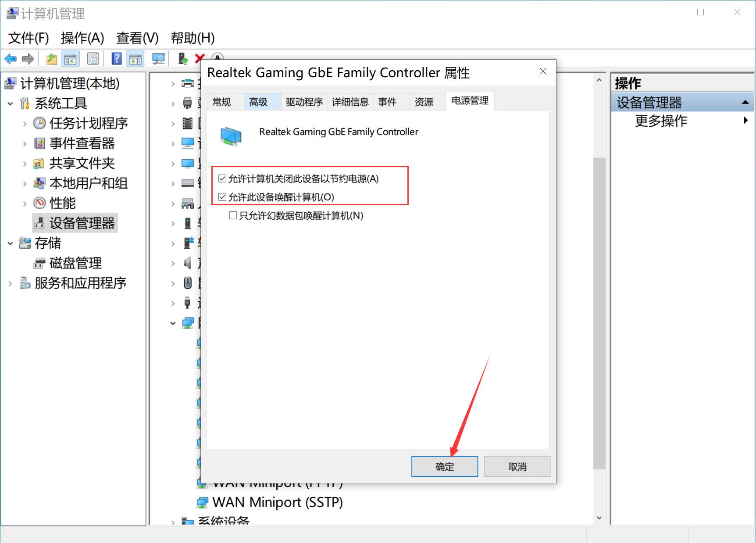This screenshot has height=543, width=756.
Task: Click the speaker audio device category icon
Action: click(x=187, y=263)
